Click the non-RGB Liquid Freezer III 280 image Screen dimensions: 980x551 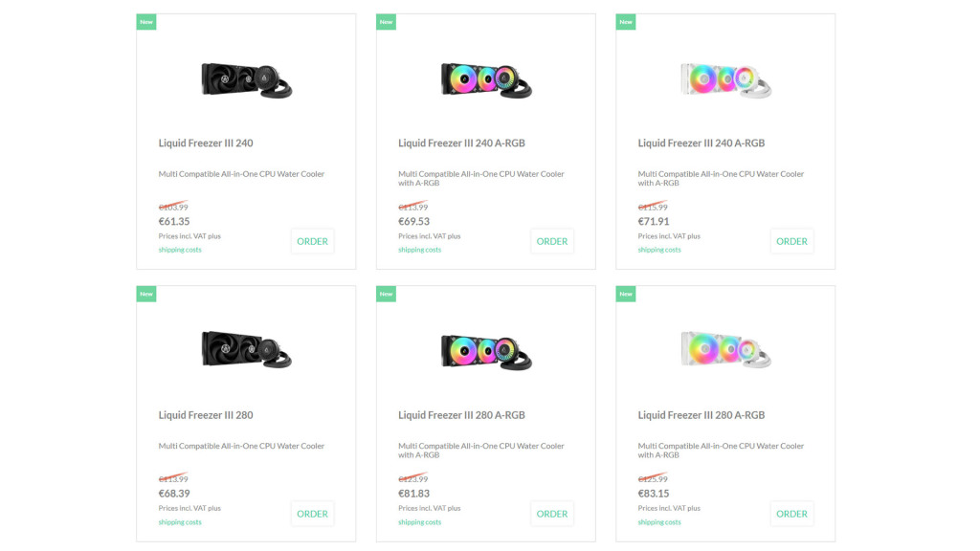coord(246,351)
